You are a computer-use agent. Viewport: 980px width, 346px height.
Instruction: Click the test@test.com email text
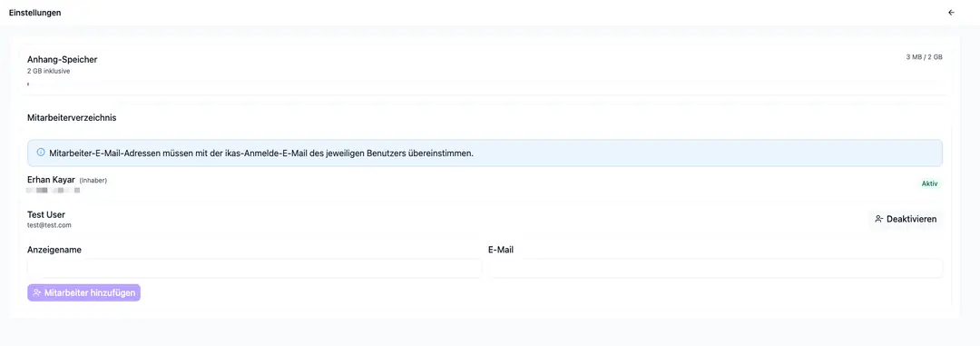pos(49,225)
